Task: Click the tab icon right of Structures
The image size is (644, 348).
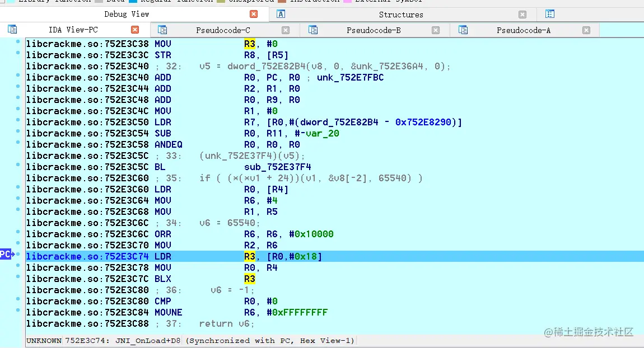Action: 550,14
